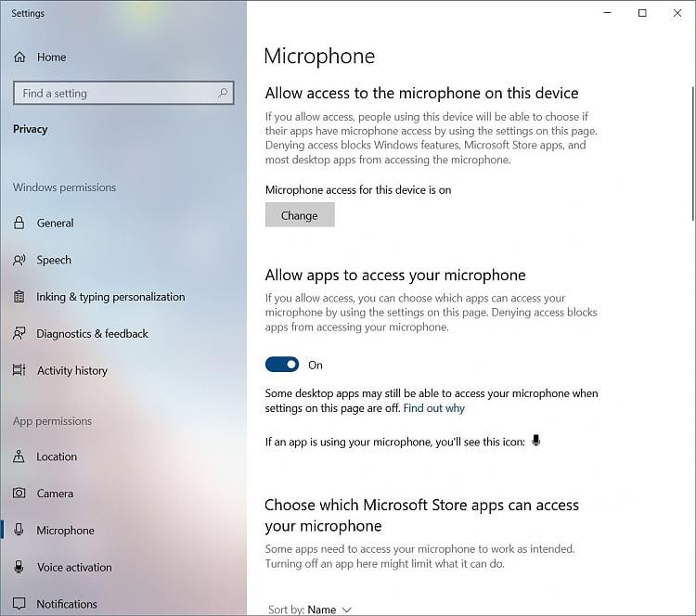The width and height of the screenshot is (696, 616).
Task: Open Inking & typing personalization
Action: (110, 297)
